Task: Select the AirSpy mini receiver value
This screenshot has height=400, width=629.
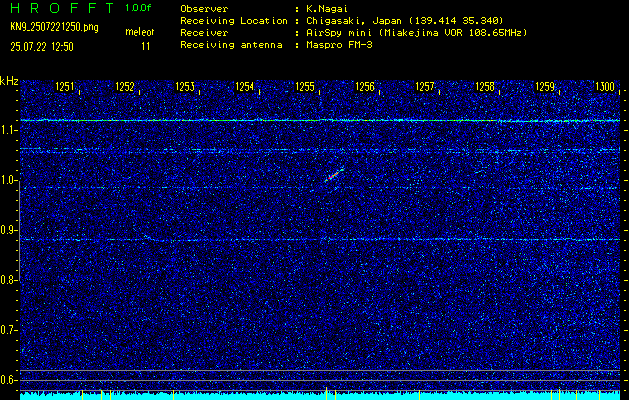Action: tap(417, 32)
